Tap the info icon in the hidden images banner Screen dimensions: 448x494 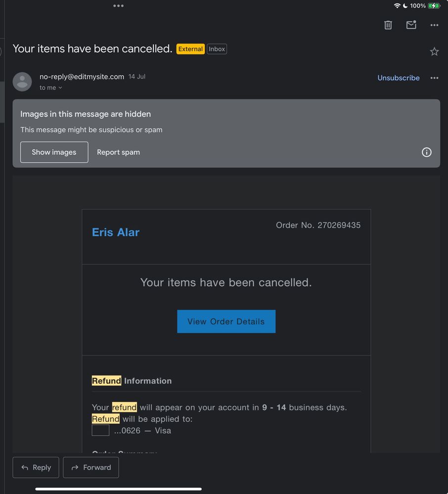[426, 152]
